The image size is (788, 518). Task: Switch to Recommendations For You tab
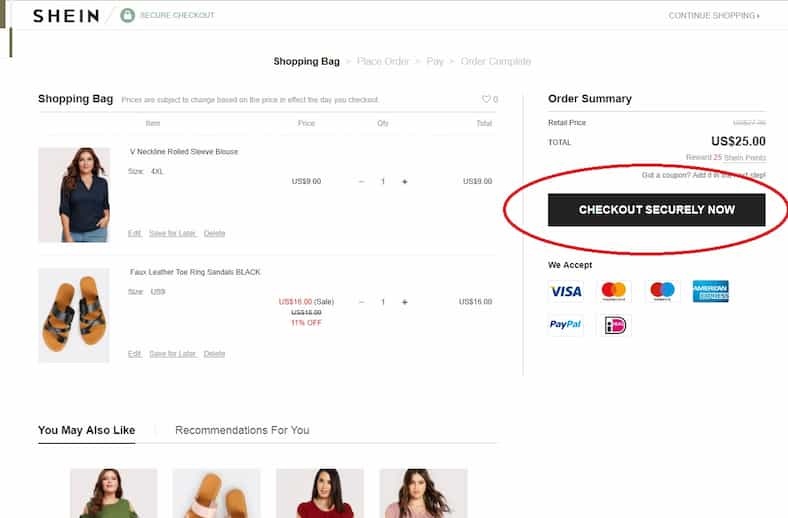click(x=242, y=430)
